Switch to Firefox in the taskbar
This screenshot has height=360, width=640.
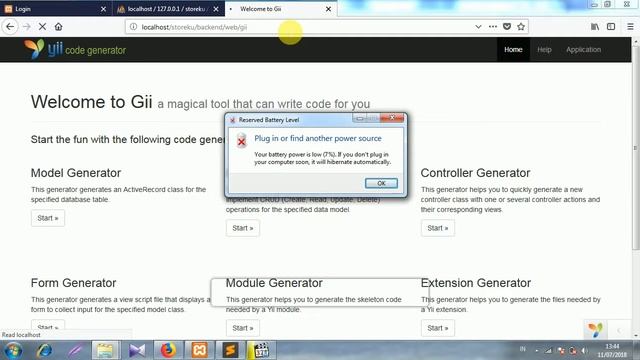168,350
